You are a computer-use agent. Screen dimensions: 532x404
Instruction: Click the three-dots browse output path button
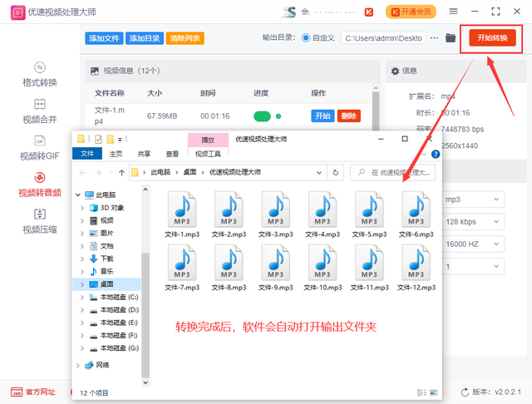434,38
